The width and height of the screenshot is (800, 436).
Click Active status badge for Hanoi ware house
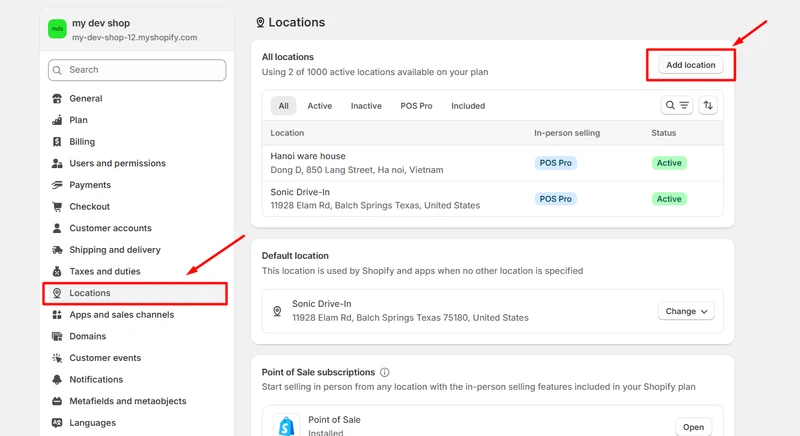tap(669, 163)
